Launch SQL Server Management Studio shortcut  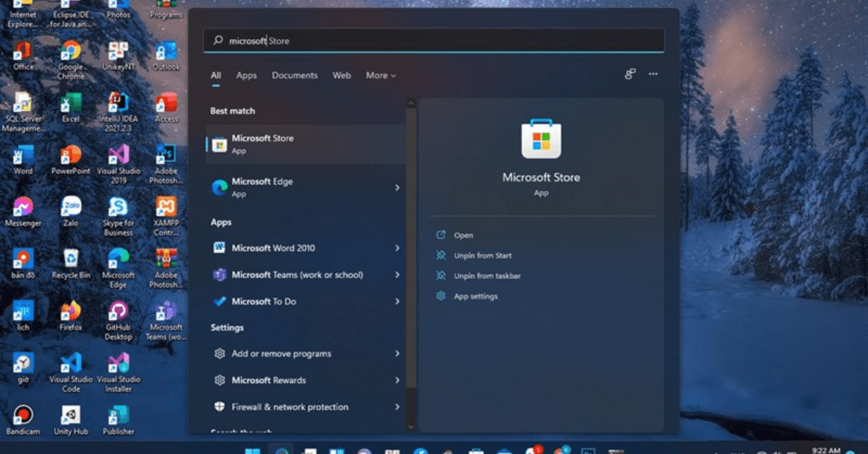coord(23,112)
